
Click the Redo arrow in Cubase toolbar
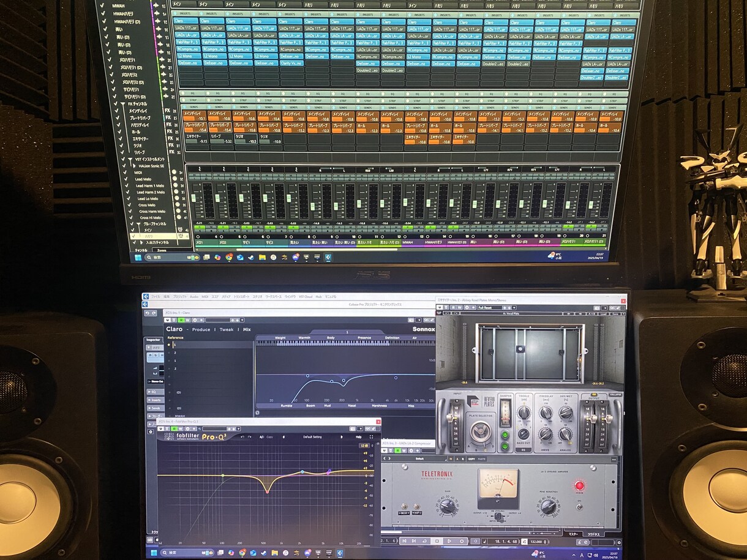154,313
